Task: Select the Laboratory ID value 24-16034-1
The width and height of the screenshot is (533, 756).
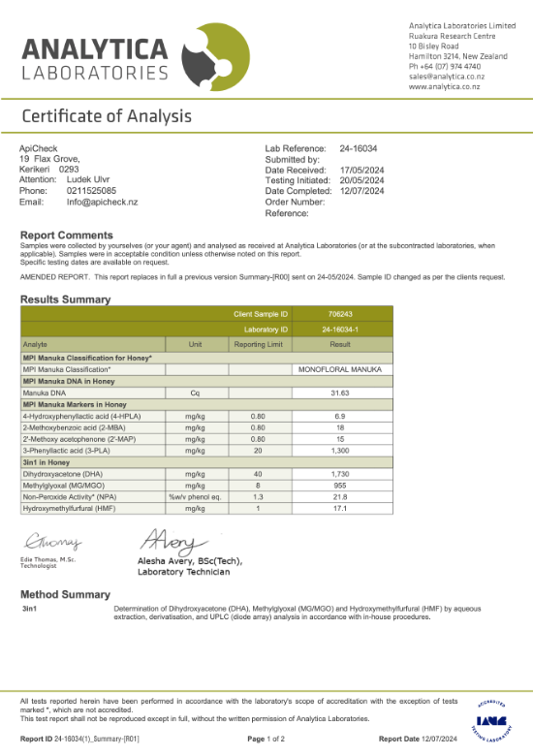Action: (x=340, y=330)
